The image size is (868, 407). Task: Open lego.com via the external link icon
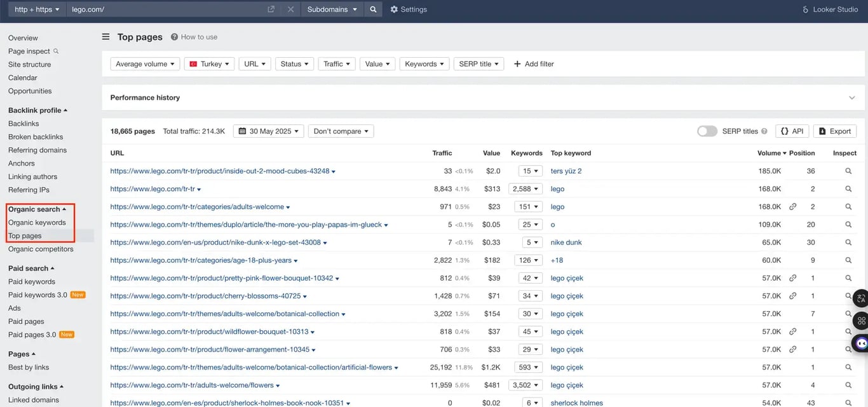pyautogui.click(x=270, y=10)
